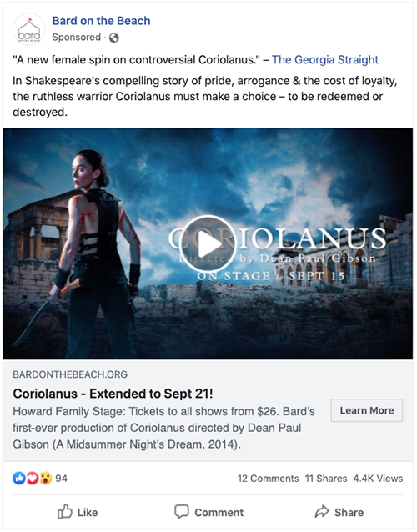
Task: Open The Georgia Straight link
Action: [x=325, y=60]
